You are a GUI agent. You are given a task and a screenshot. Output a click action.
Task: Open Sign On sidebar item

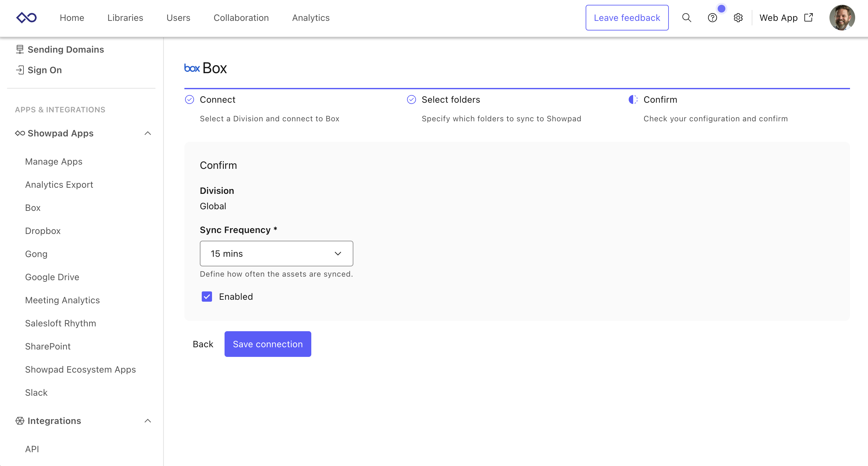coord(44,70)
